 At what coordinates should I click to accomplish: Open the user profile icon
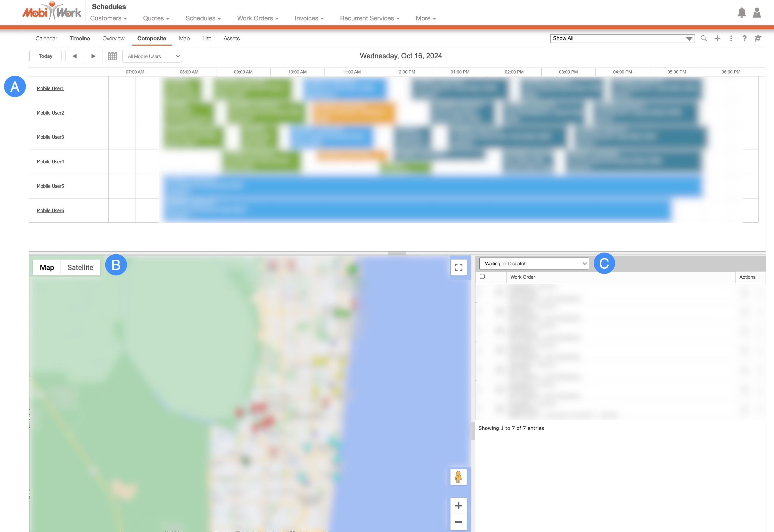[757, 13]
